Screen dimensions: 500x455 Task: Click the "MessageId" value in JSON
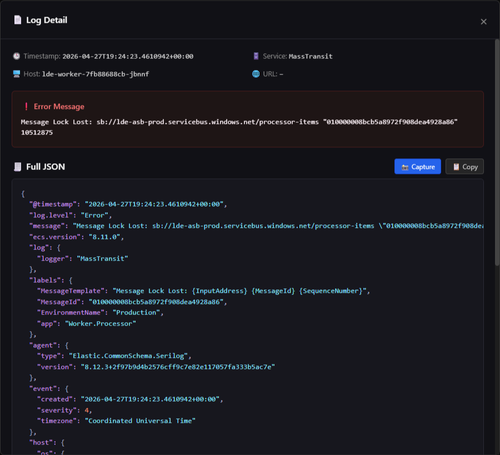point(156,302)
